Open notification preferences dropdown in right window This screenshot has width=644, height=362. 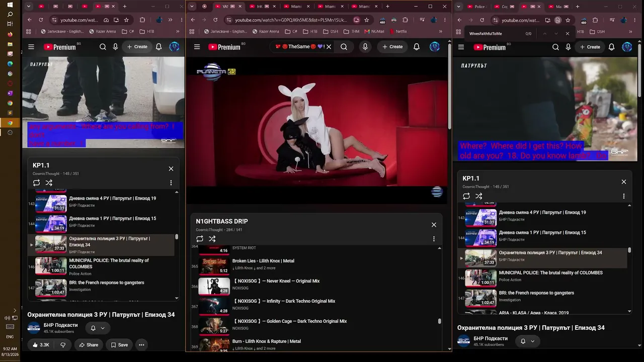(527, 341)
